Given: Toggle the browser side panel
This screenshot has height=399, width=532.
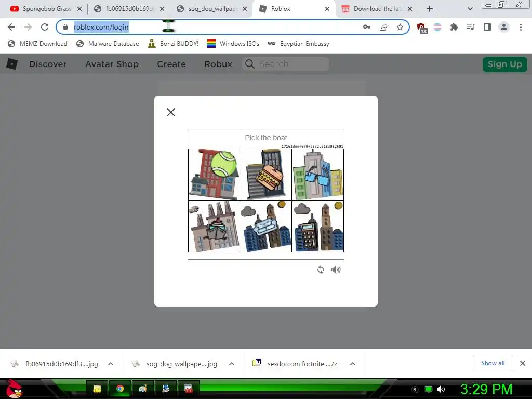Looking at the screenshot, I should (x=487, y=27).
